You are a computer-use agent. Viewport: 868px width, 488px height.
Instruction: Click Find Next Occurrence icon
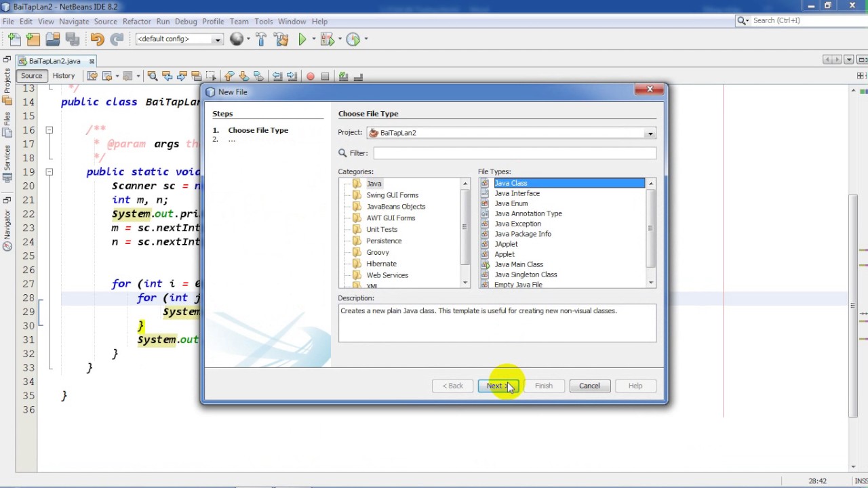coord(182,76)
